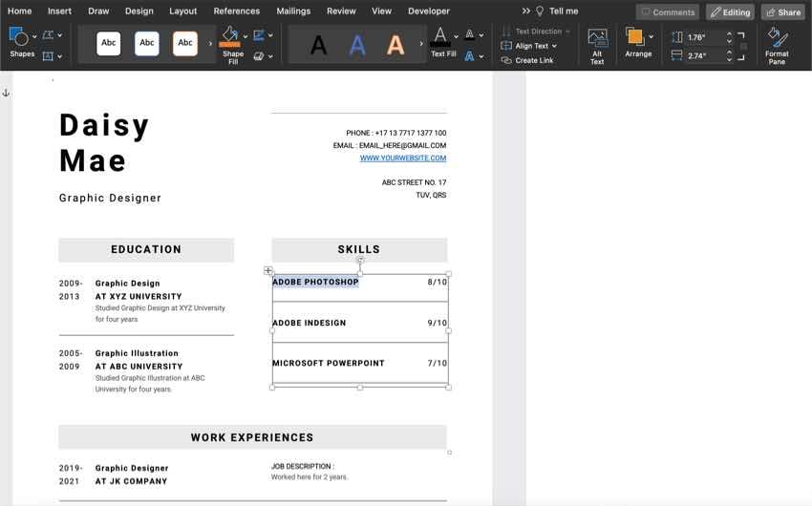This screenshot has width=812, height=506.
Task: Click the Share button
Action: tap(783, 11)
